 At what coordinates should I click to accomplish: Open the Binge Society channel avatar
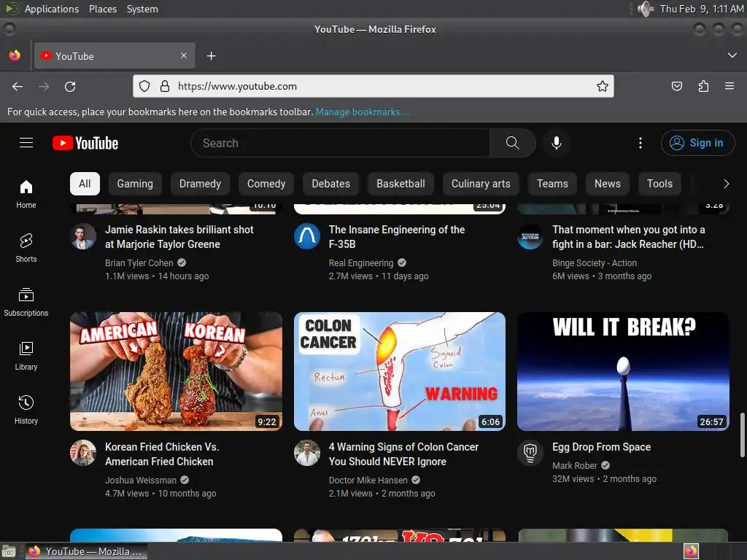[x=530, y=237]
